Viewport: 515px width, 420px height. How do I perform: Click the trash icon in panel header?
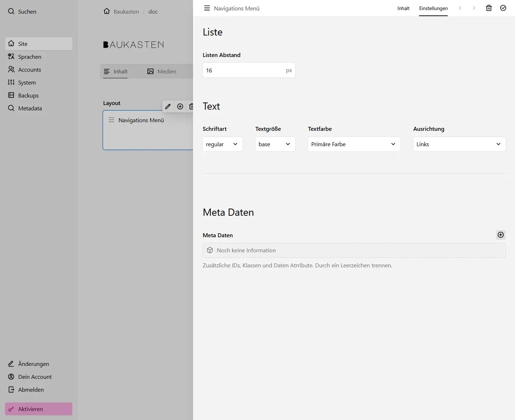[488, 8]
